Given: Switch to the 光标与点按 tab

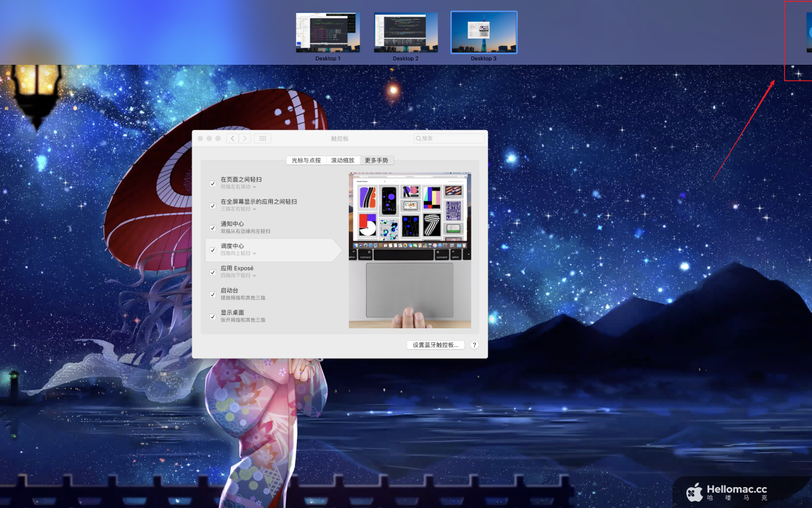Looking at the screenshot, I should tap(306, 161).
